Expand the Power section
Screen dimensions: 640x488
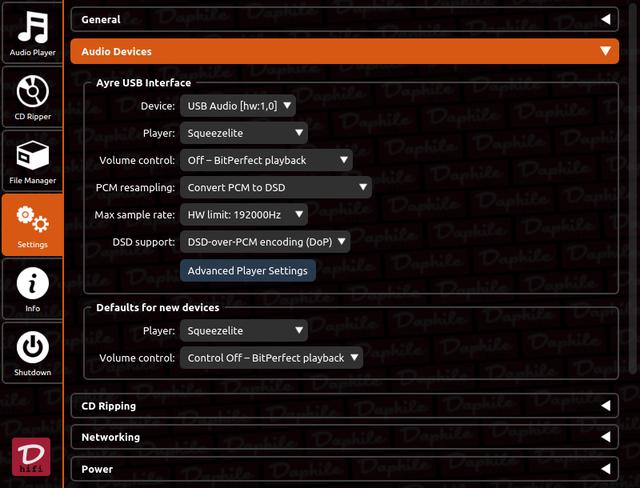pos(344,469)
